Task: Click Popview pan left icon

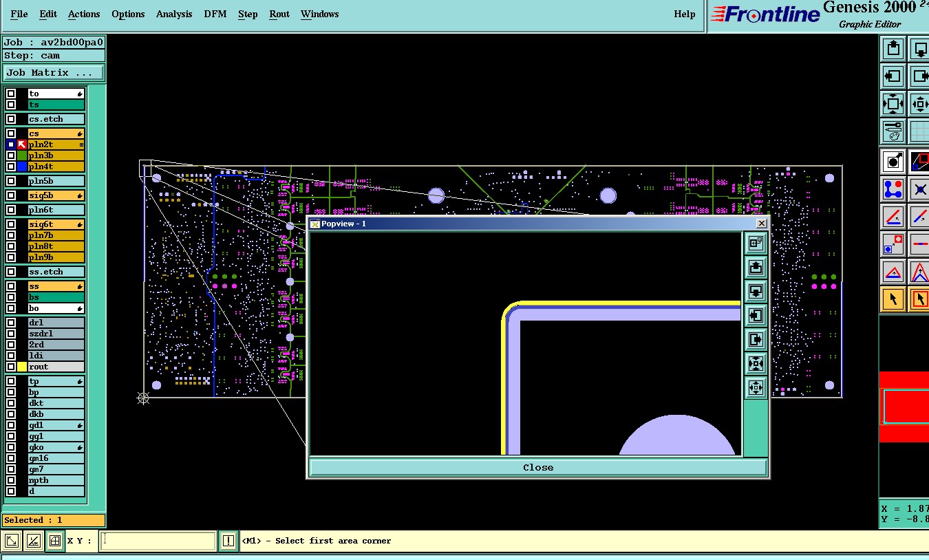Action: tap(756, 315)
